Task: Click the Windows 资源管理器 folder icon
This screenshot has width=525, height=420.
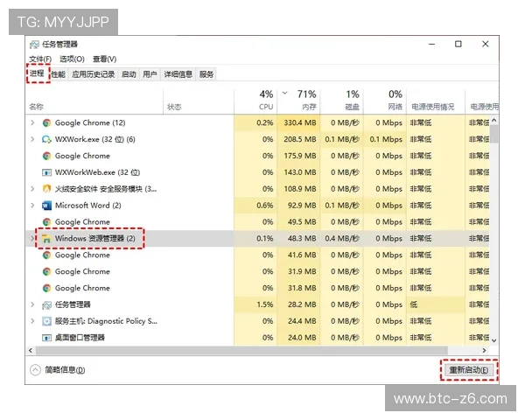Action: pyautogui.click(x=46, y=239)
